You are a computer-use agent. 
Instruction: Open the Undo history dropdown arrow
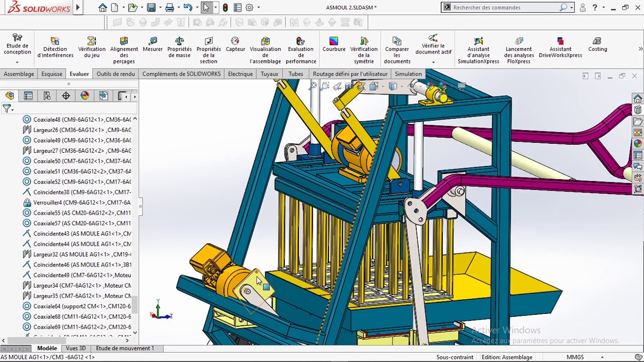click(196, 8)
